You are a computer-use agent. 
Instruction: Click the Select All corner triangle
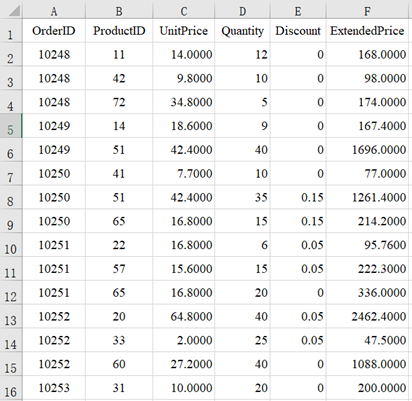coord(14,11)
